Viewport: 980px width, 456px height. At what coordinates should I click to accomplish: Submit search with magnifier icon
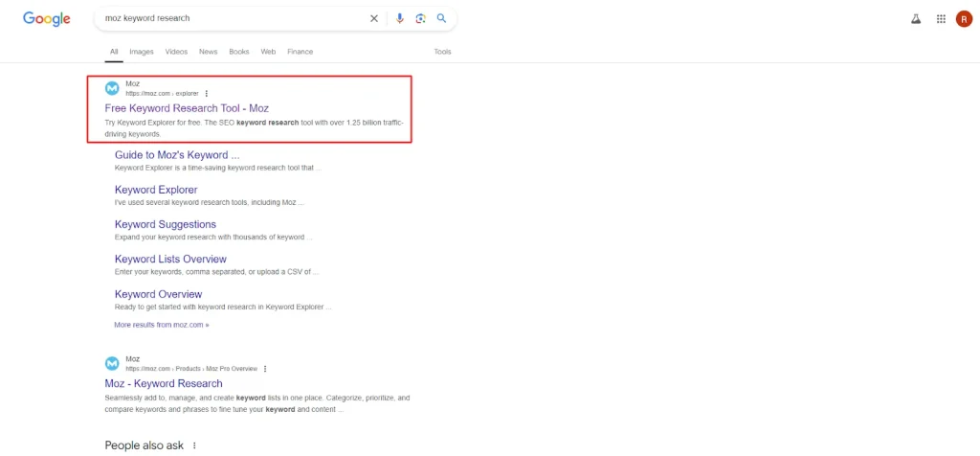click(442, 19)
